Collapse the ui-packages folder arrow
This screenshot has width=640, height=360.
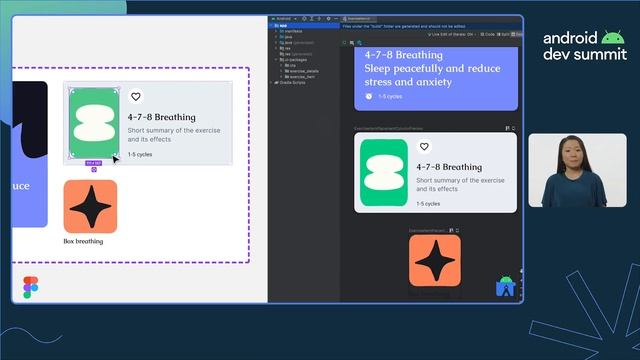click(276, 60)
